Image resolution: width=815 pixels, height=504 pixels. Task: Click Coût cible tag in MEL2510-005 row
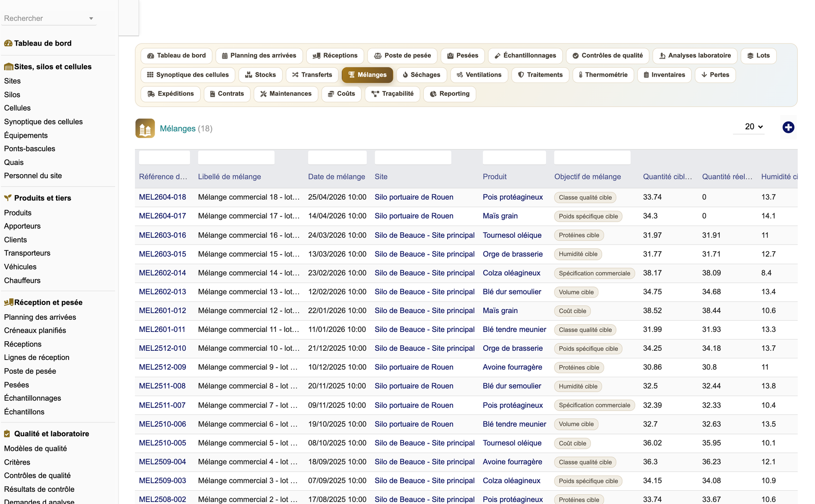coord(572,443)
